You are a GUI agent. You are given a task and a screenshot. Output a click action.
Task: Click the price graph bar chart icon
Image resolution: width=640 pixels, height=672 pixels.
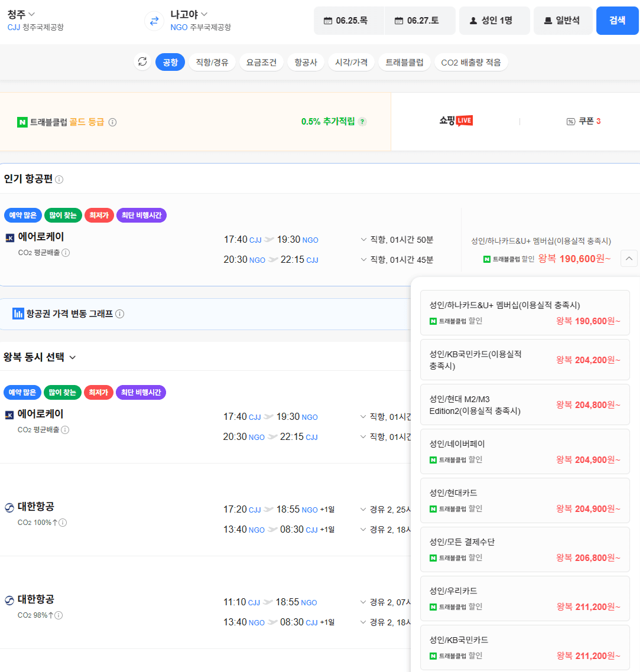click(x=18, y=314)
